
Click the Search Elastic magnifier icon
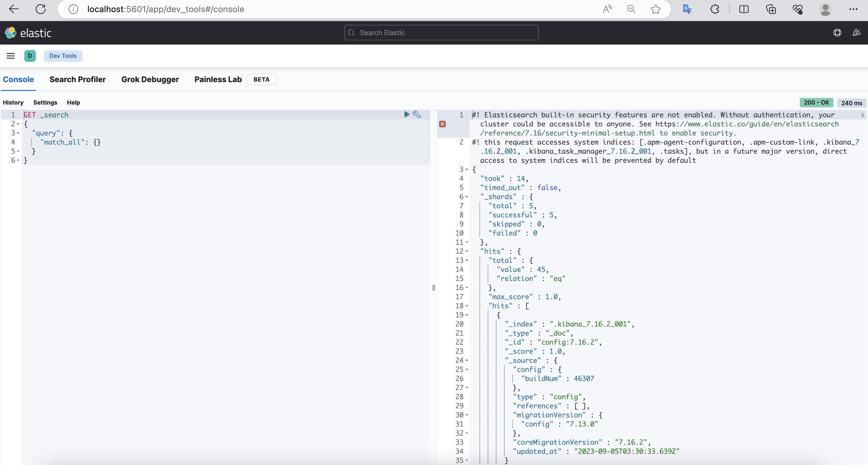351,33
